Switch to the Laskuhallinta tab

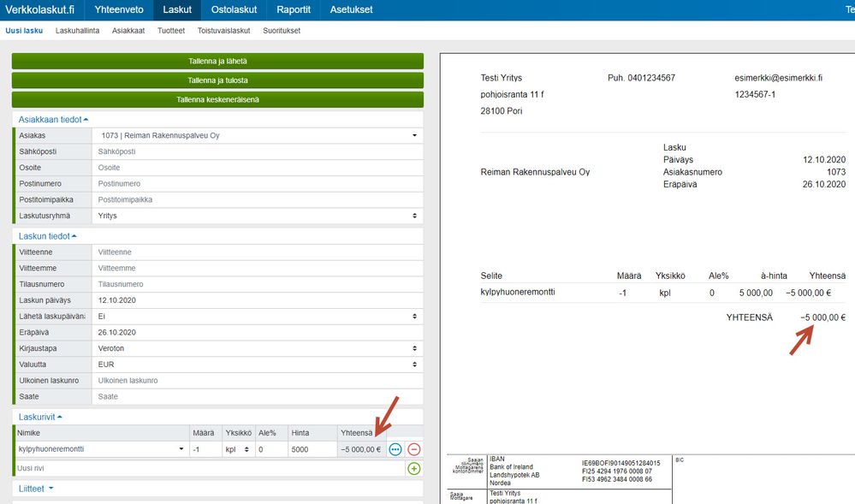(x=77, y=31)
